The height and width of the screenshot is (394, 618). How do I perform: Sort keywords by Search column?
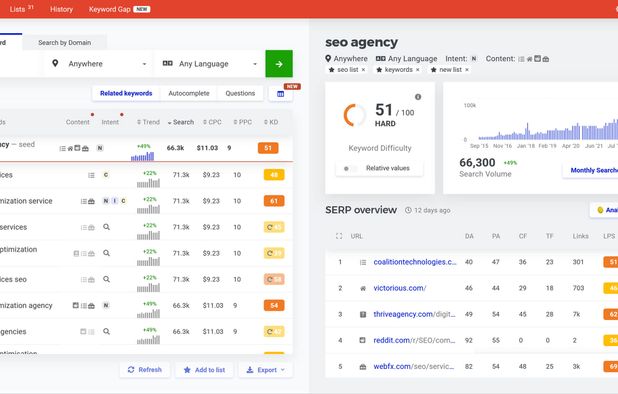(x=181, y=122)
